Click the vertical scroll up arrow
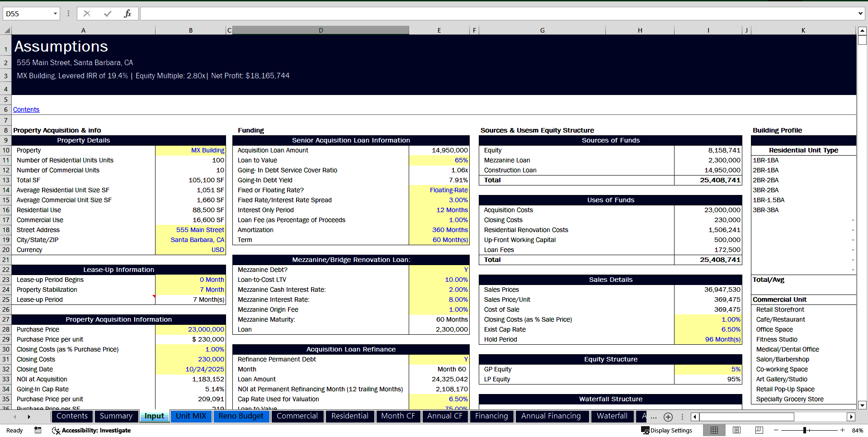Image resolution: width=868 pixels, height=437 pixels. (862, 31)
